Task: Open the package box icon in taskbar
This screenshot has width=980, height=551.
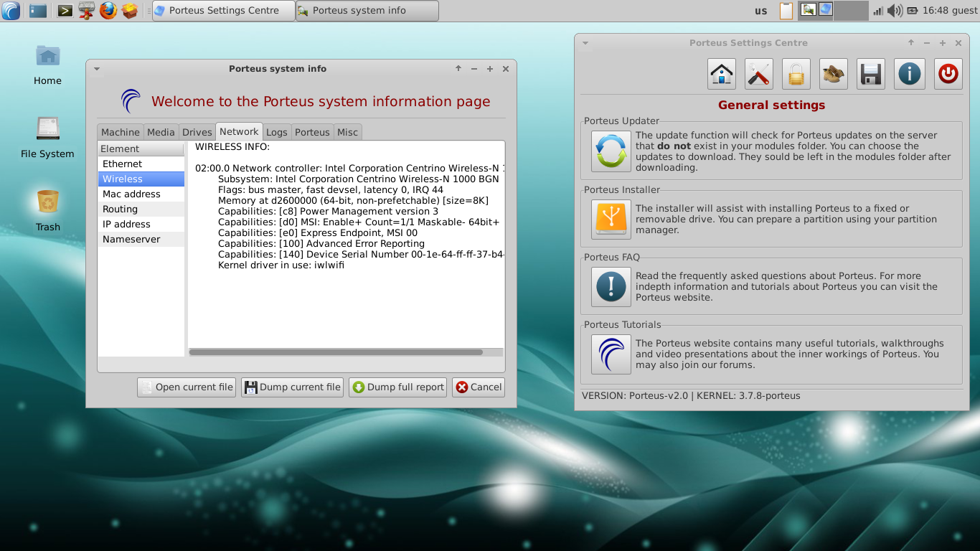Action: [x=129, y=11]
